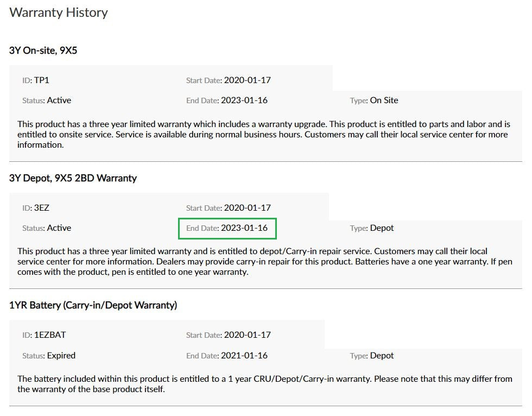
Task: Click the Warranty History heading
Action: pyautogui.click(x=59, y=12)
